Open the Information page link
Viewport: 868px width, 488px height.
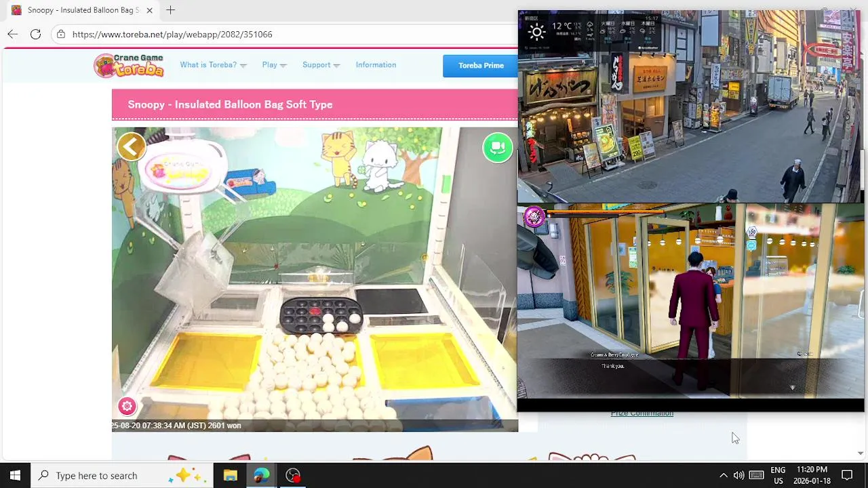[376, 65]
